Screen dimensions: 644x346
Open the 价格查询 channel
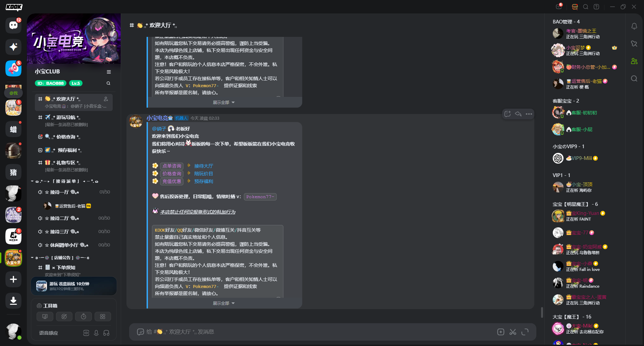[x=74, y=137]
